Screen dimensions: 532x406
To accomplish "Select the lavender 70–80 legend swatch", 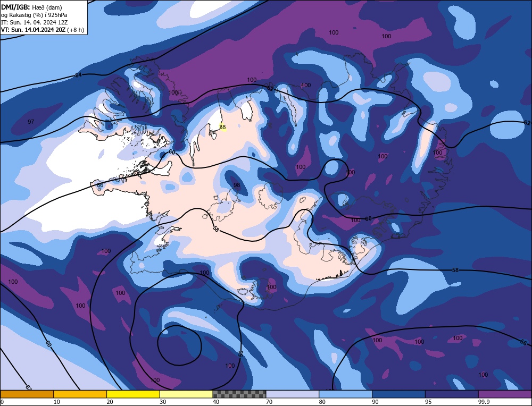I will pyautogui.click(x=293, y=394).
